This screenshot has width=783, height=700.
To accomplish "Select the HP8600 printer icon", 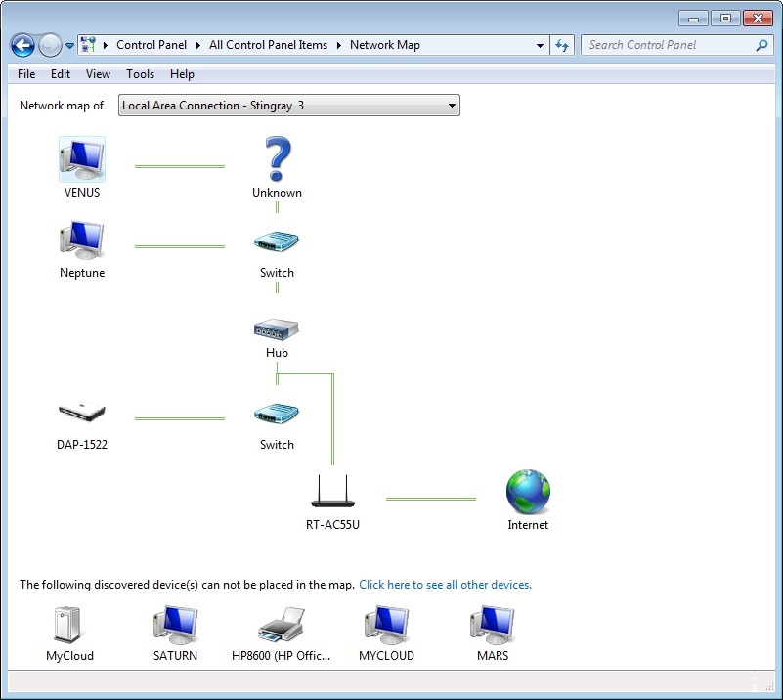I will (x=282, y=625).
